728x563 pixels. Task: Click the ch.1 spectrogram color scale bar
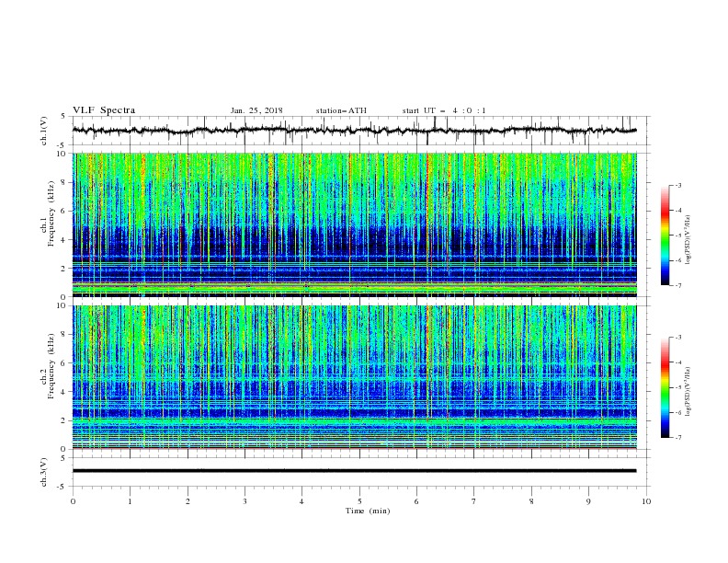click(x=665, y=236)
